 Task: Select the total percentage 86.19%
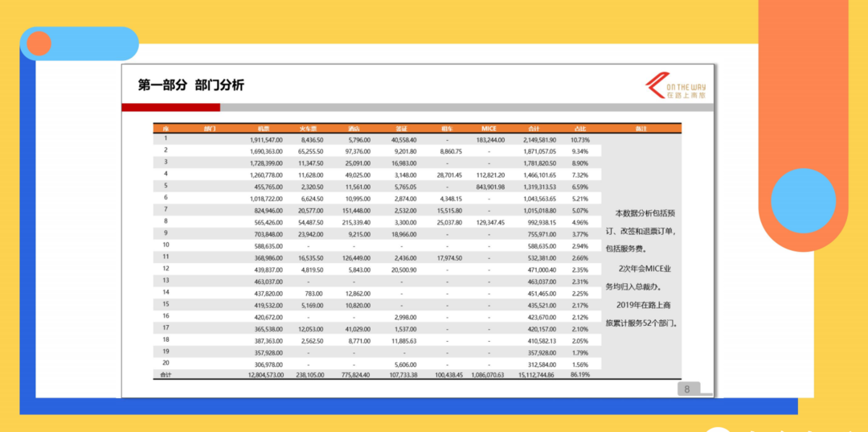click(x=580, y=375)
